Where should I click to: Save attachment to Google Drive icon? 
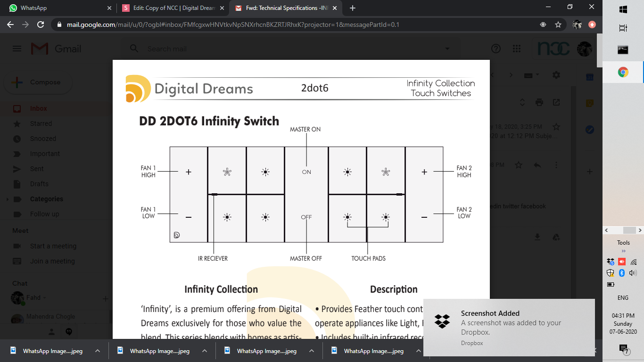(x=556, y=237)
